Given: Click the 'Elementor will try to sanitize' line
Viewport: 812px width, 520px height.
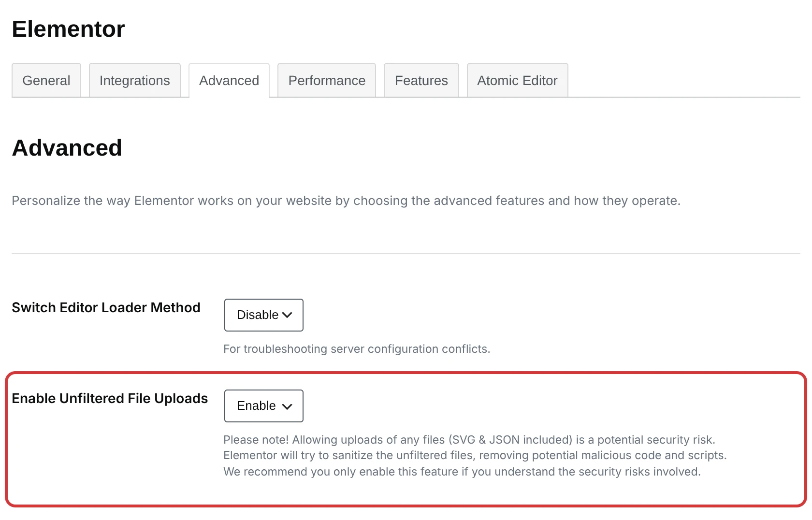Looking at the screenshot, I should tap(475, 455).
